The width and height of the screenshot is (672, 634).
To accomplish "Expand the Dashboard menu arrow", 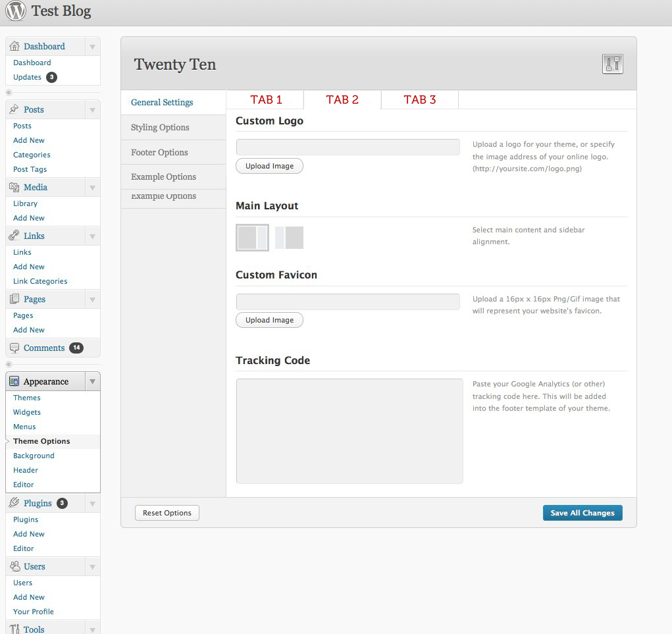I will tap(92, 47).
